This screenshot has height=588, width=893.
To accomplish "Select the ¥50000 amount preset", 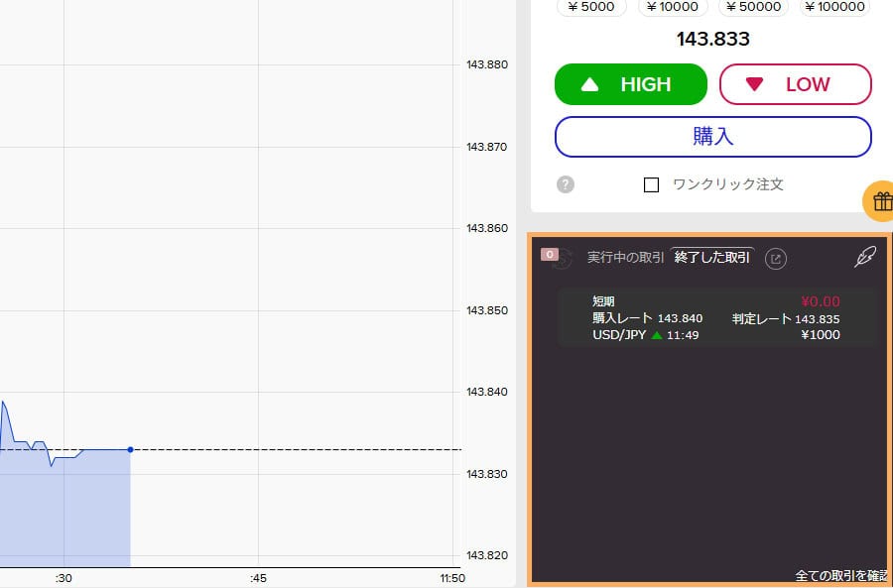I will point(753,7).
